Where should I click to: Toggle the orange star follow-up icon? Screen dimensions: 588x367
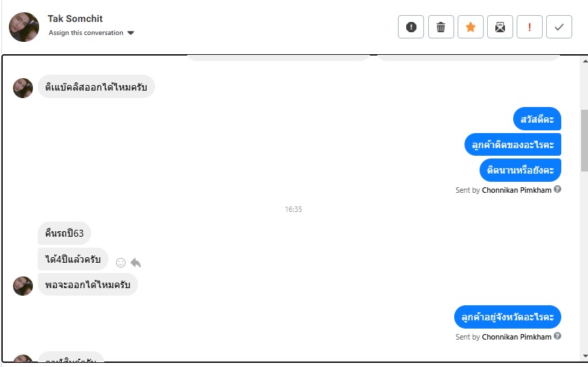(x=470, y=27)
